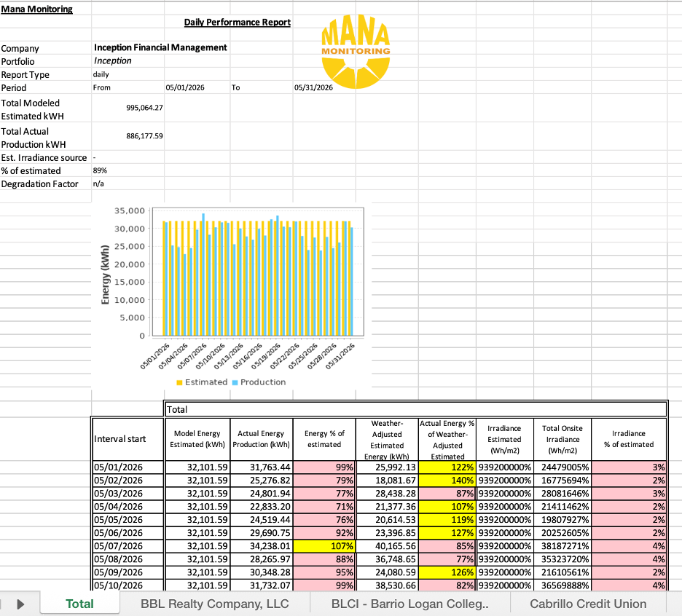Click the Mana Monitoring sun logo

356,52
